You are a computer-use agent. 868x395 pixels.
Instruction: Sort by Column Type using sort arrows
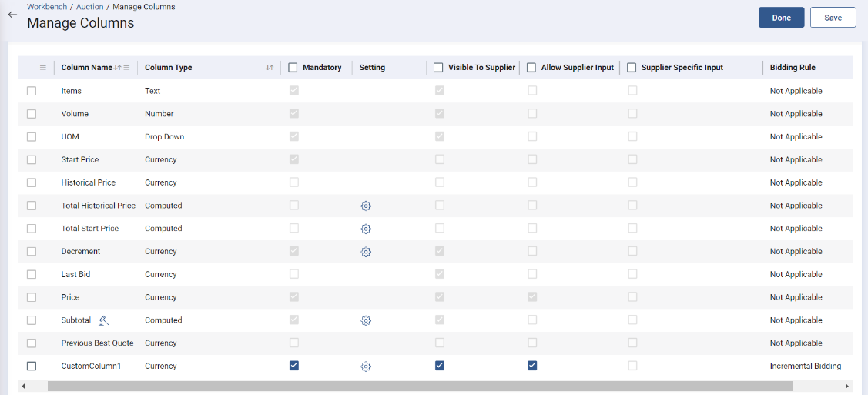tap(270, 68)
